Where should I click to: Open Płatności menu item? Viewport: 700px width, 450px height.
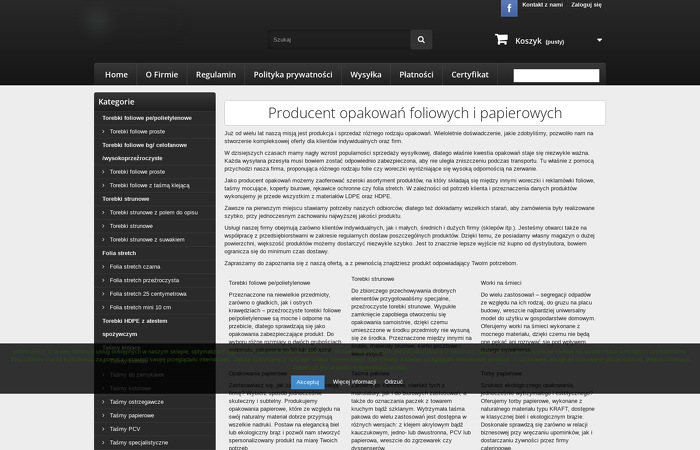tap(416, 75)
